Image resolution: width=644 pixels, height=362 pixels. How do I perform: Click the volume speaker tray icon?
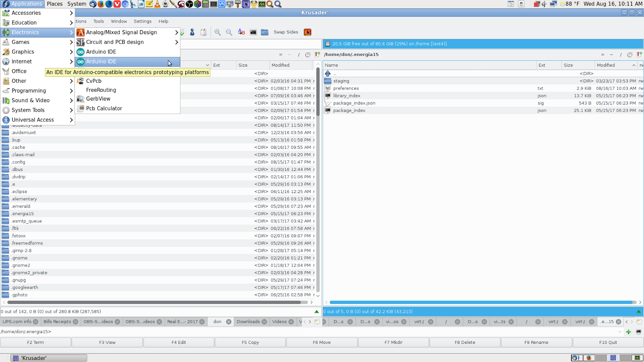[544, 4]
